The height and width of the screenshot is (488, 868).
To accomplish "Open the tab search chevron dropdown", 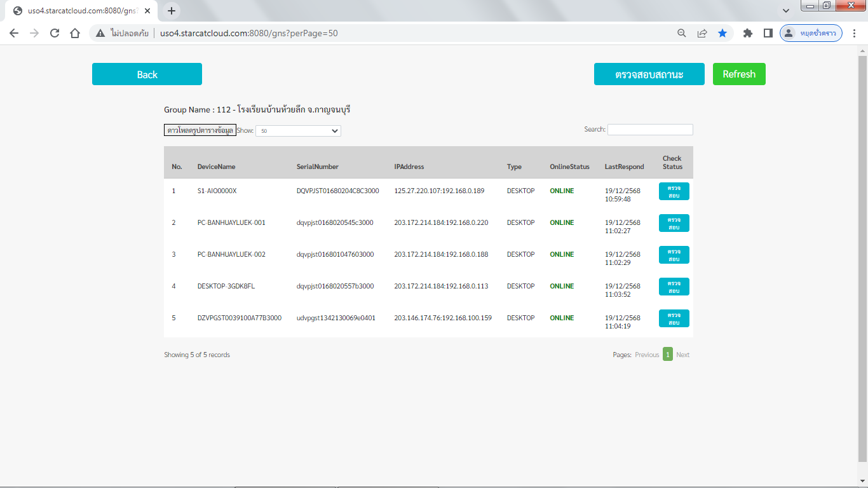I will coord(786,11).
